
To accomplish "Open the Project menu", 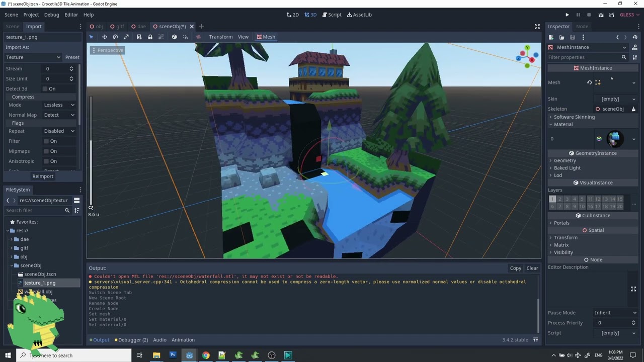I will pyautogui.click(x=31, y=15).
